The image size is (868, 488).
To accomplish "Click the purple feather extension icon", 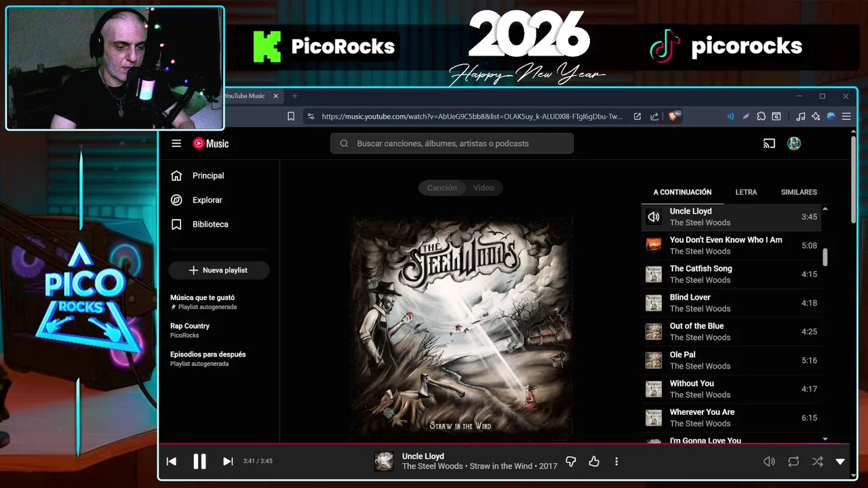I will (x=746, y=117).
